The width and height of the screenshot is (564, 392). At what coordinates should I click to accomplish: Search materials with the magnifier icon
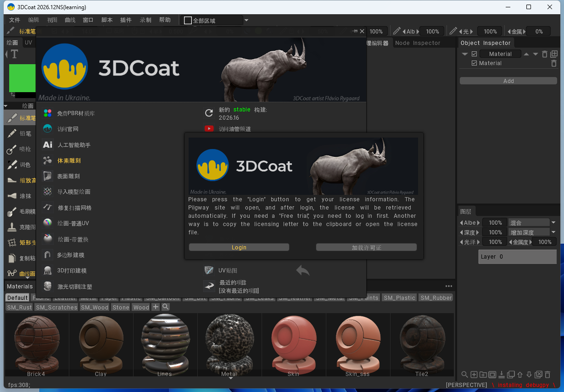[166, 307]
